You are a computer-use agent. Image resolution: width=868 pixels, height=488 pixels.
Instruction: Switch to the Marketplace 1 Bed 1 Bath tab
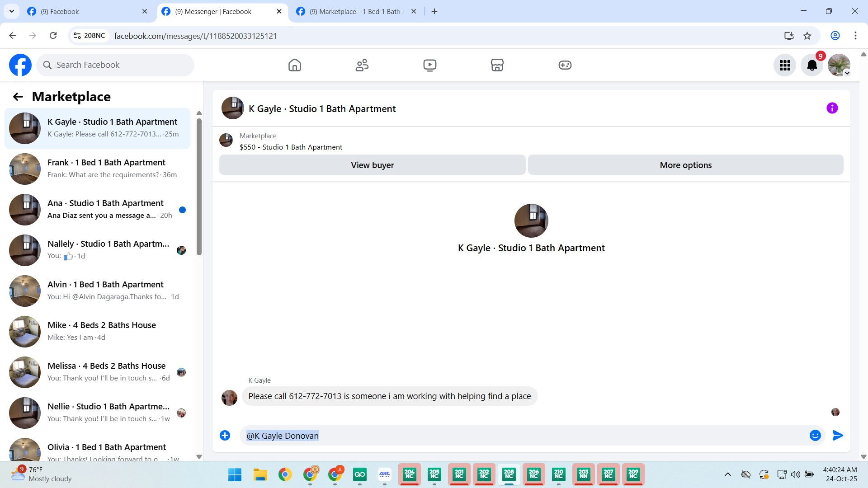coord(357,12)
